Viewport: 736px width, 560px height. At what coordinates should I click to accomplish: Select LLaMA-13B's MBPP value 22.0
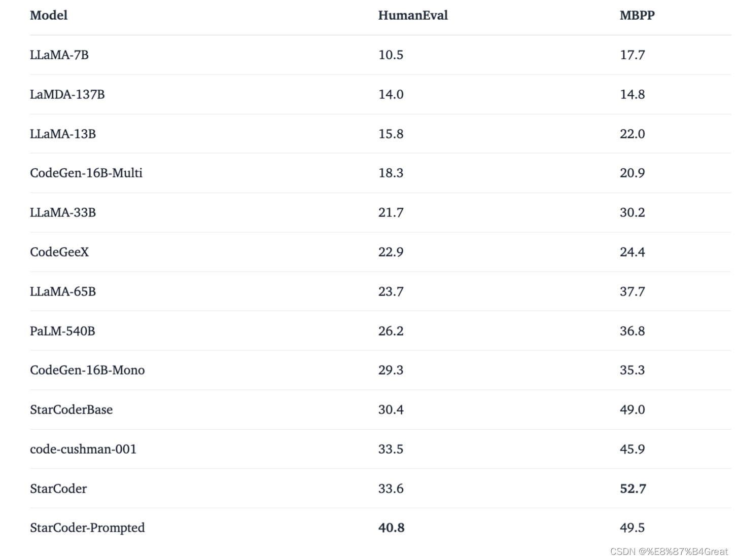[633, 134]
